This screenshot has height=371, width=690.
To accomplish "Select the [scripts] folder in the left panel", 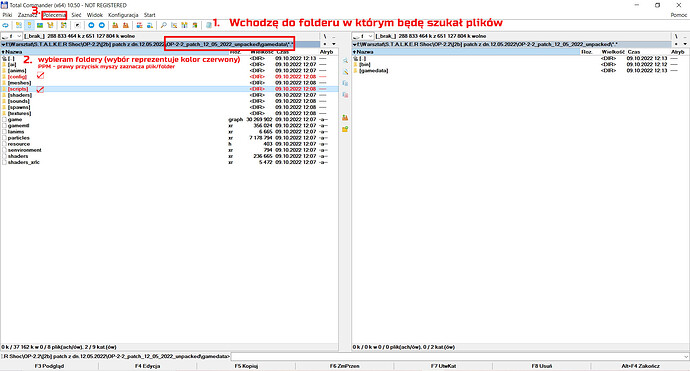I will pos(169,89).
